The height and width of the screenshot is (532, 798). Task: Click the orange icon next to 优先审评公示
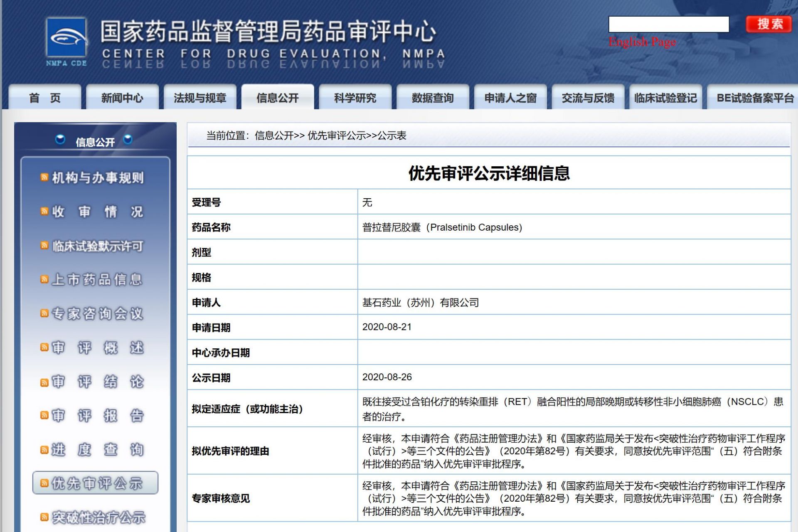coord(44,483)
